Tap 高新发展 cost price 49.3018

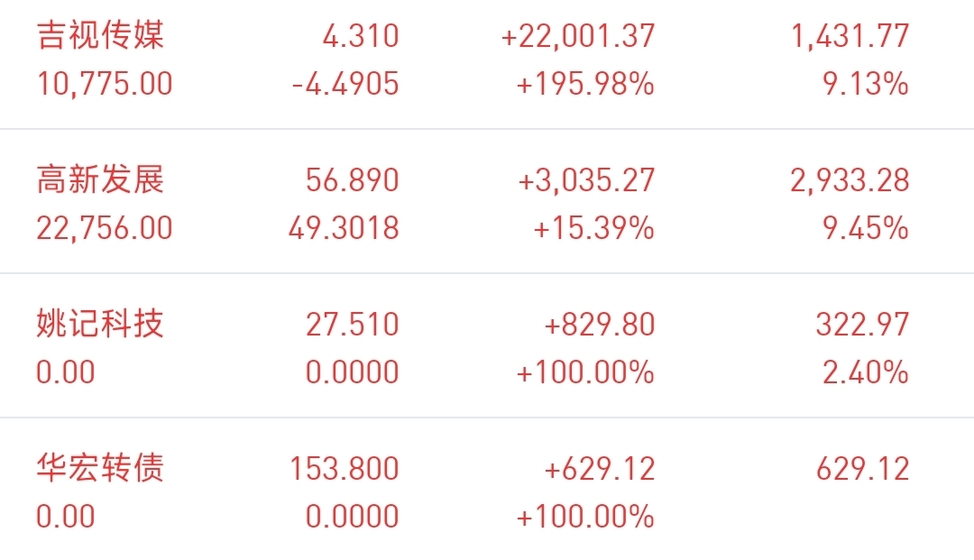coord(344,228)
